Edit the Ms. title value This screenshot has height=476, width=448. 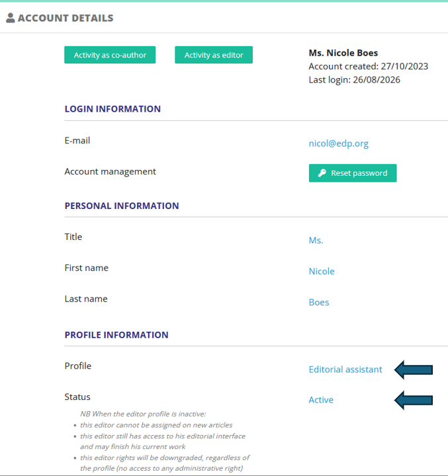coord(316,240)
